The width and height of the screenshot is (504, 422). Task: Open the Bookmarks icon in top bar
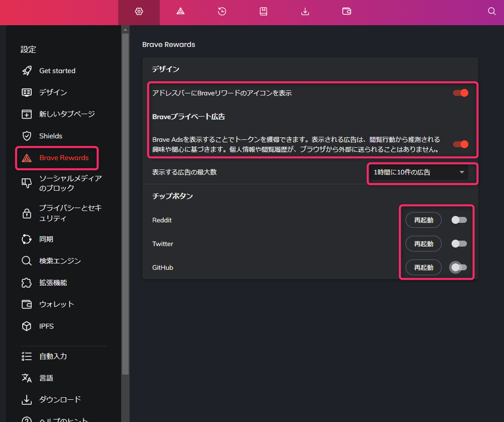click(264, 12)
